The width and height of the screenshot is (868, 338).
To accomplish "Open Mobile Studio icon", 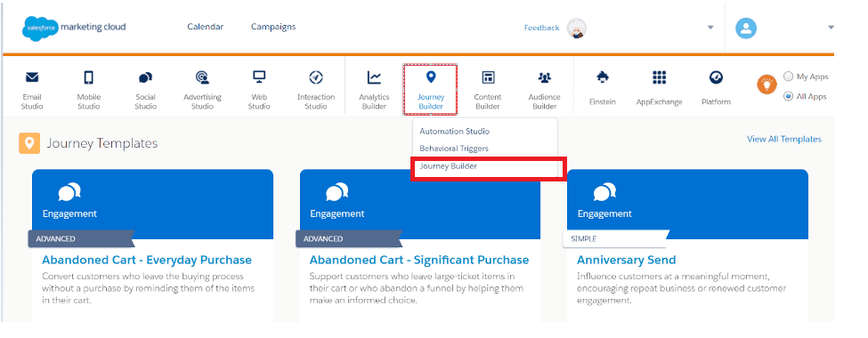I will pyautogui.click(x=88, y=77).
